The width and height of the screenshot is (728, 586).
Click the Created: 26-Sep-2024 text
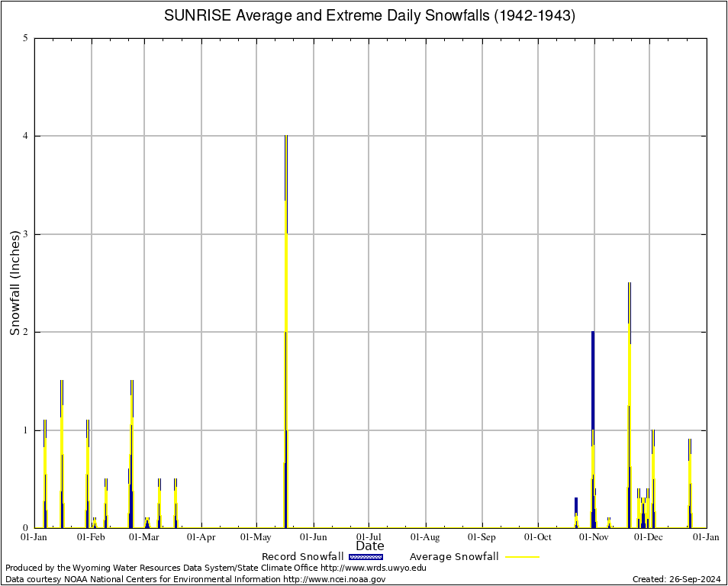pos(677,579)
